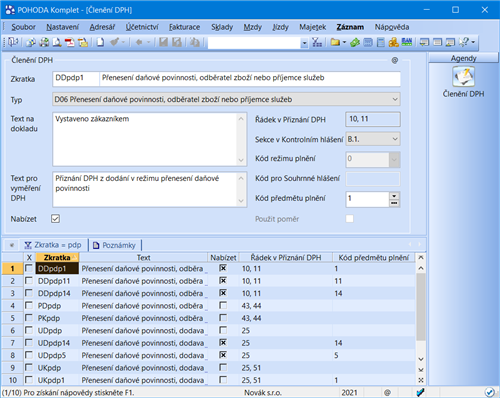The width and height of the screenshot is (500, 398).
Task: Open the Typ dropdown D06
Action: (226, 99)
